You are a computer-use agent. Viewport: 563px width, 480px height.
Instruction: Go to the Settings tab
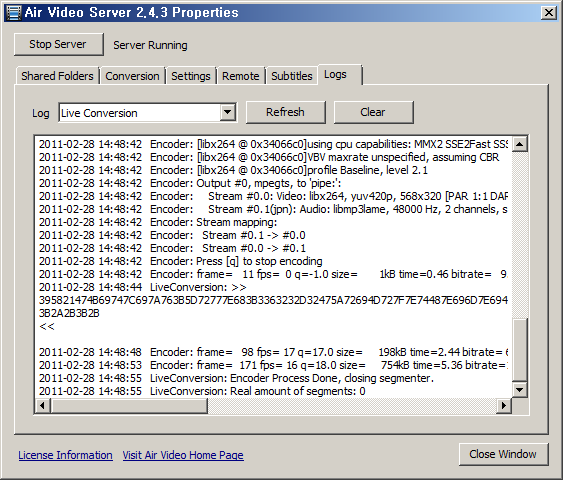[190, 76]
